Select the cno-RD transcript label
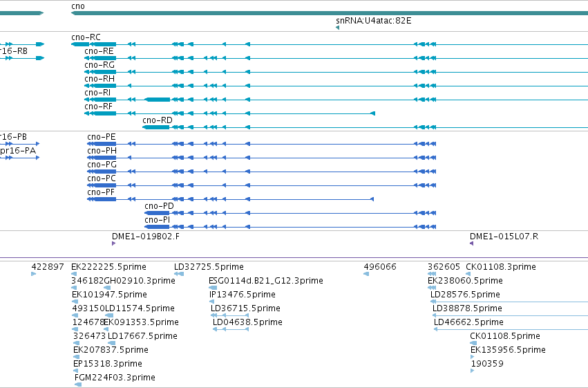Viewport: 588px width, 388px height. 158,120
